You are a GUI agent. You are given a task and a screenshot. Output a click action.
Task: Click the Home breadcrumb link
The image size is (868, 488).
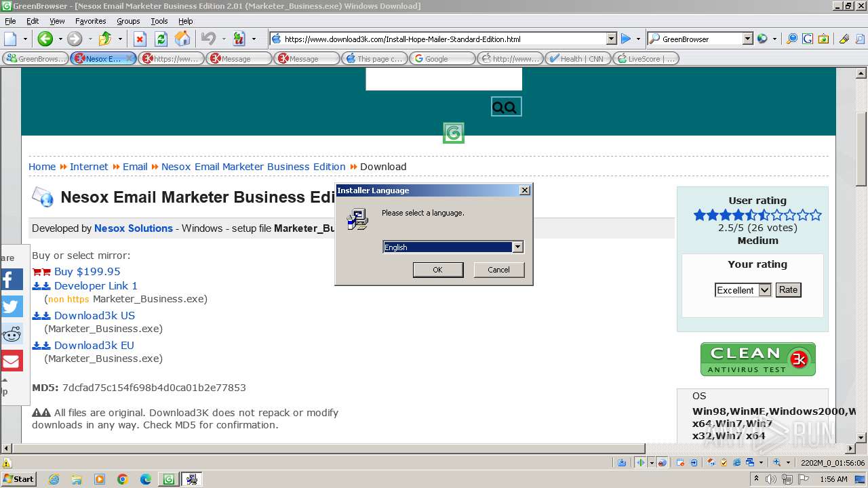[x=42, y=167]
